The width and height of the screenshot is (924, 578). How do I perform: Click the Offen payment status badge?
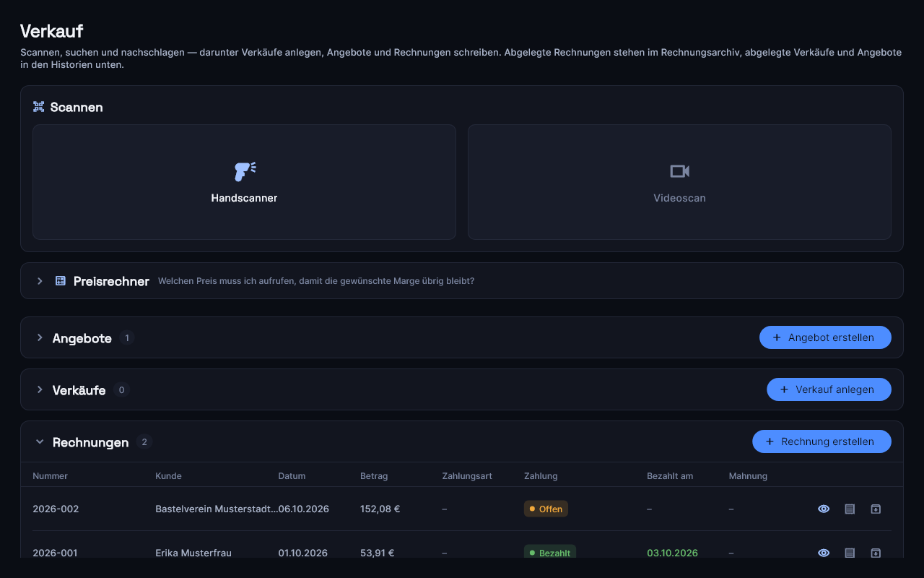click(x=546, y=509)
